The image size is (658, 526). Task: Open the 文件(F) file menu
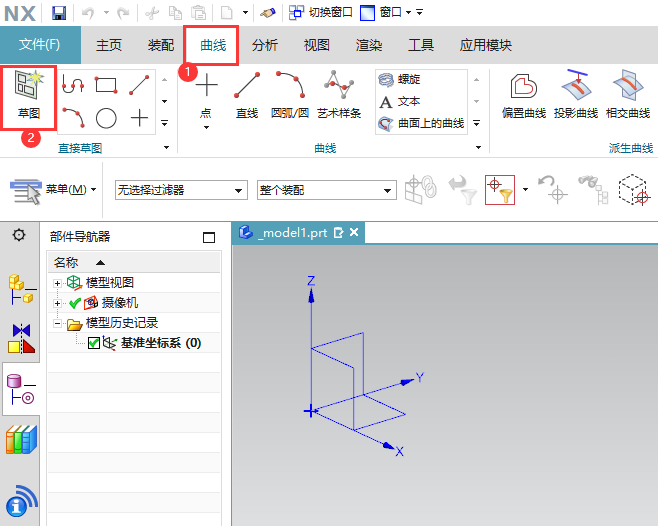tap(40, 44)
